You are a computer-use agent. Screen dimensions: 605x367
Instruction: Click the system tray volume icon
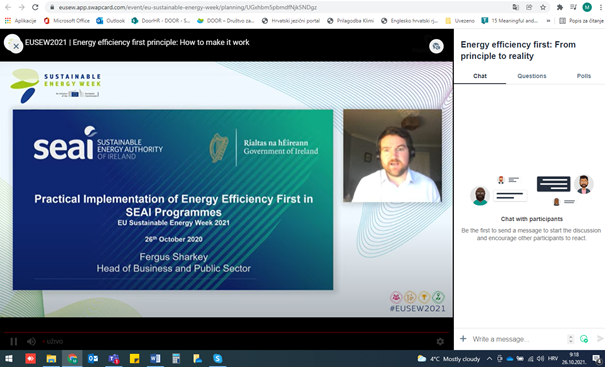(x=541, y=359)
